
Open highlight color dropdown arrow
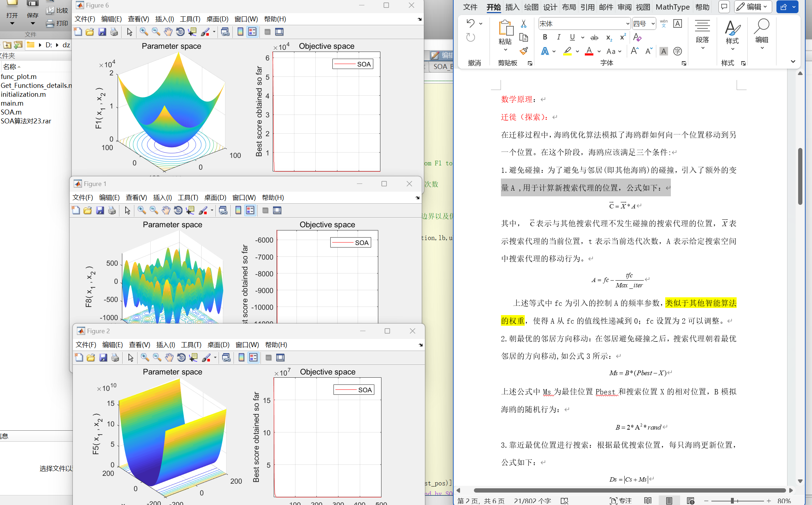tap(577, 52)
